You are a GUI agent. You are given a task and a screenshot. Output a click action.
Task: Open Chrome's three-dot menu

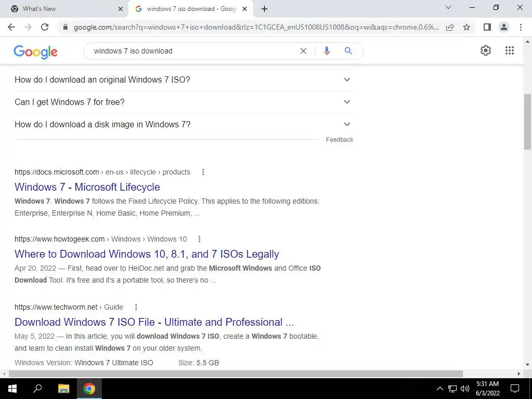pyautogui.click(x=521, y=27)
